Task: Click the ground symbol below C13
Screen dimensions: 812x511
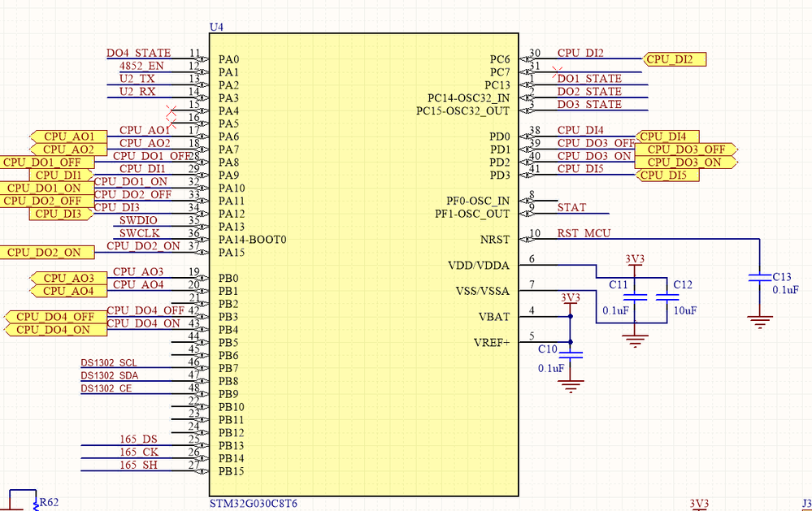Action: point(760,322)
